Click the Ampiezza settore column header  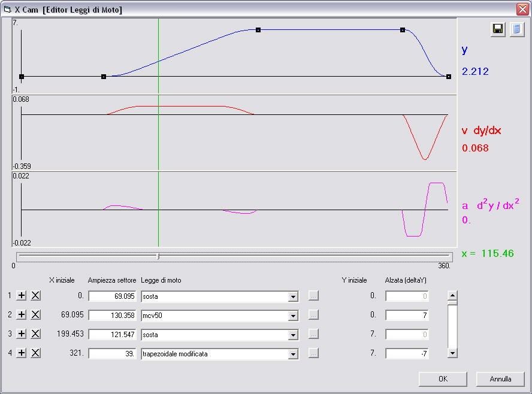click(x=112, y=280)
